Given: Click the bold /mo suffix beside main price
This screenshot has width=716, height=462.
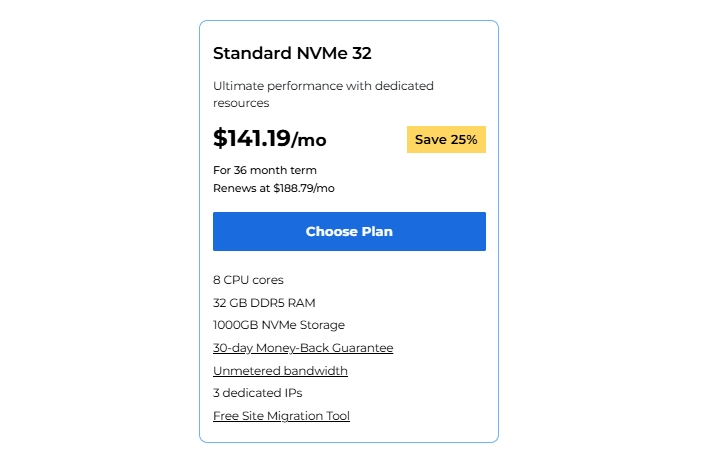Looking at the screenshot, I should [309, 140].
